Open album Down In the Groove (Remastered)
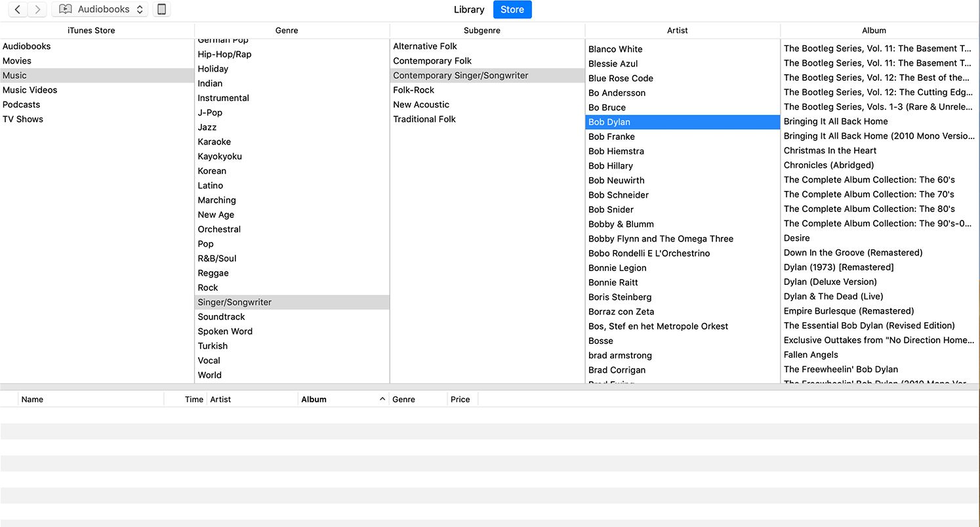This screenshot has height=527, width=980. click(x=878, y=253)
